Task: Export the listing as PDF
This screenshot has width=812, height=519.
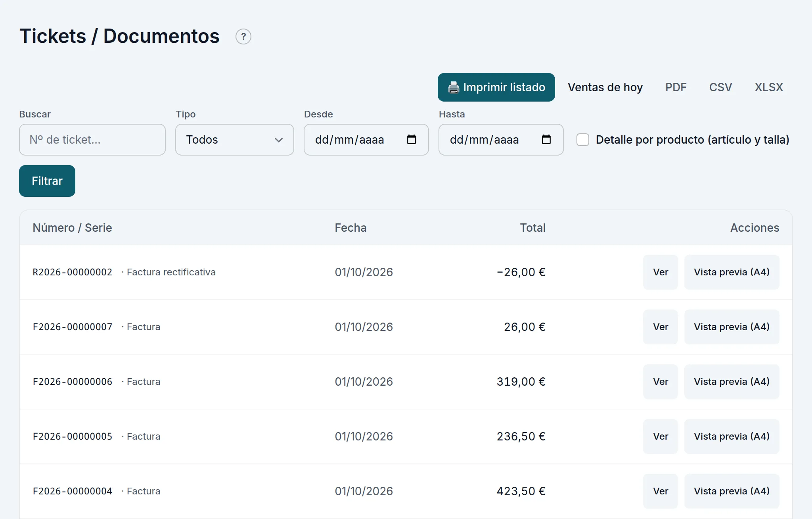Action: 676,87
